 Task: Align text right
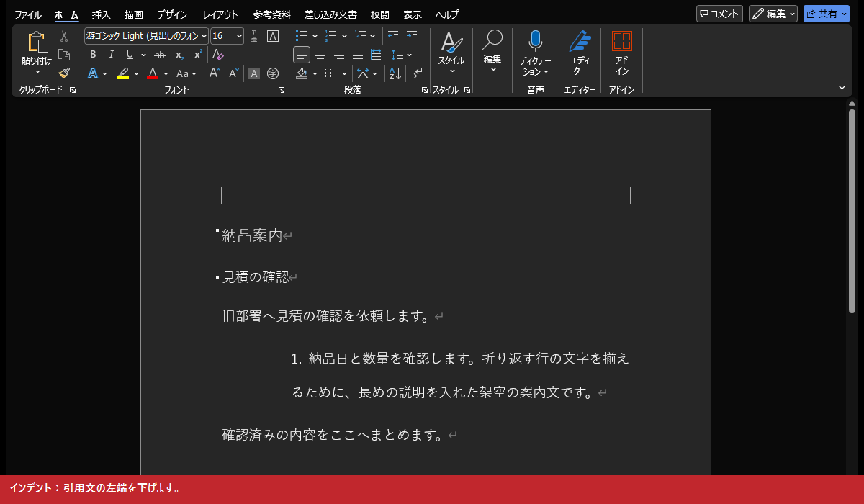coord(339,55)
